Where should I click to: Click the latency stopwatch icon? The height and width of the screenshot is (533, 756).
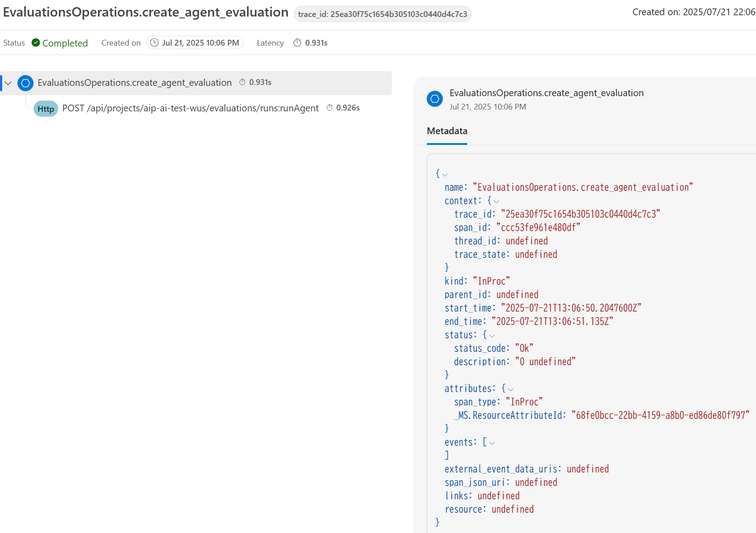[x=297, y=42]
